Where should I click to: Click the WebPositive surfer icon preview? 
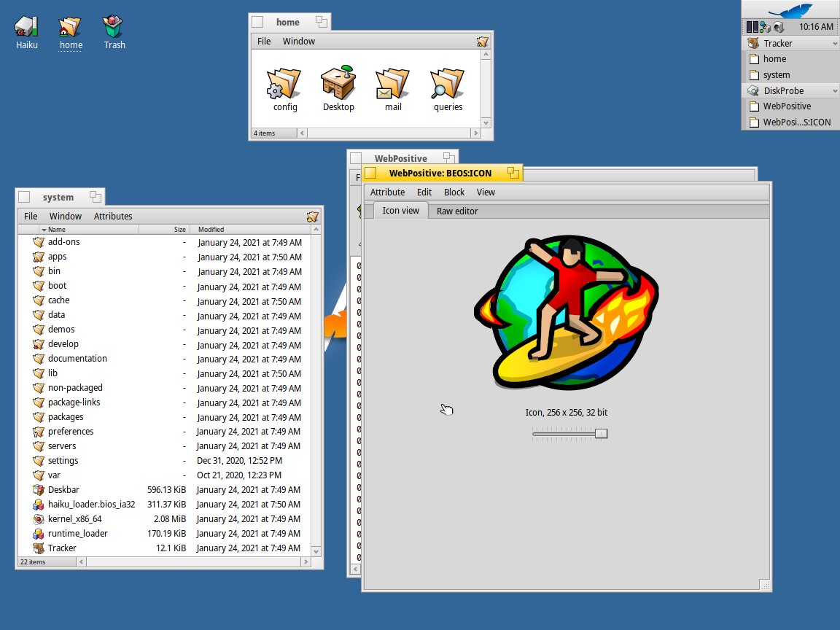567,312
